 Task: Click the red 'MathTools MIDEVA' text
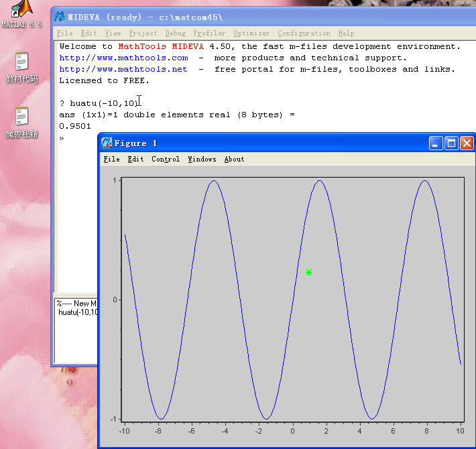161,46
